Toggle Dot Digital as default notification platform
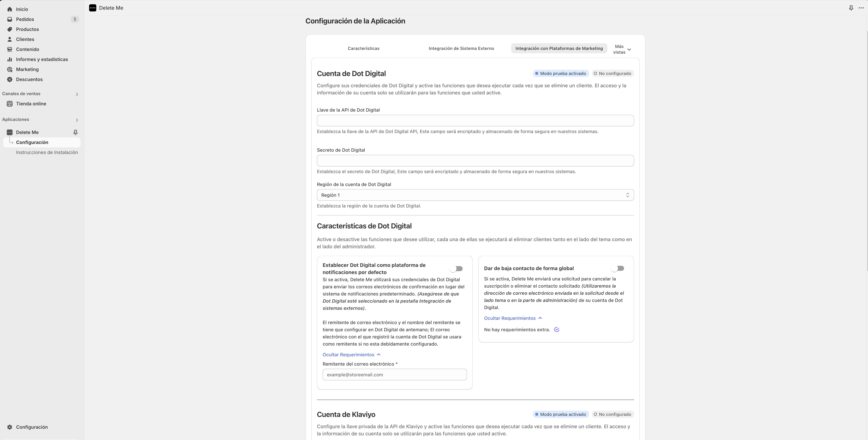 pos(456,269)
